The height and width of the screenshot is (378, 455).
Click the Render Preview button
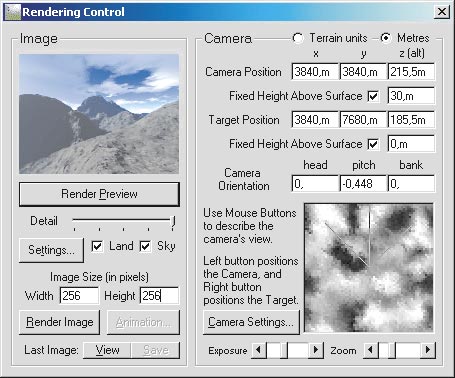99,194
